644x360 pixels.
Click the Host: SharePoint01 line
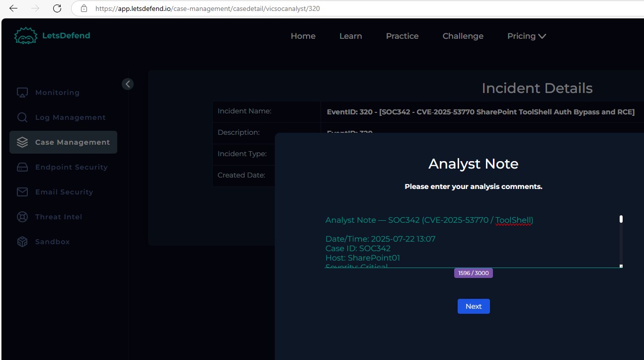pyautogui.click(x=363, y=258)
